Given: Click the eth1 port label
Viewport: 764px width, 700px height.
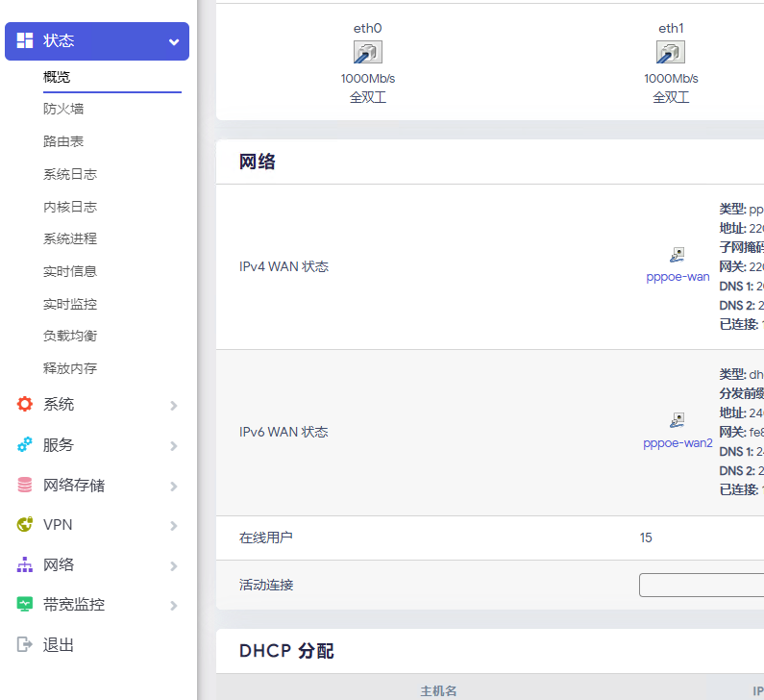Looking at the screenshot, I should coord(671,28).
